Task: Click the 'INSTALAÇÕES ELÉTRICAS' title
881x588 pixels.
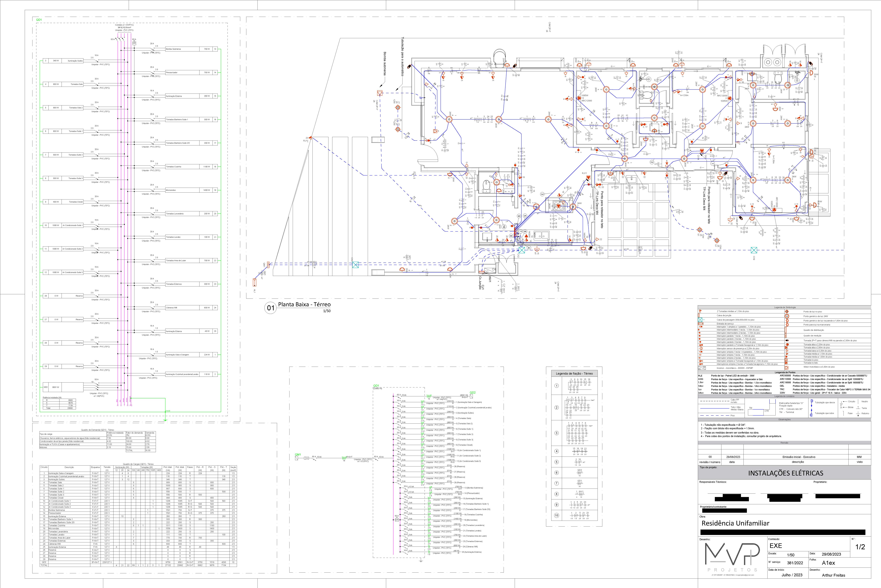Action: pos(786,473)
